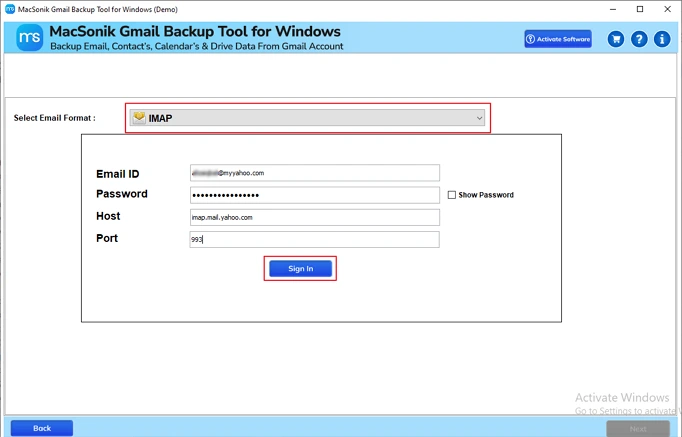Click the Activate Software button

click(558, 39)
